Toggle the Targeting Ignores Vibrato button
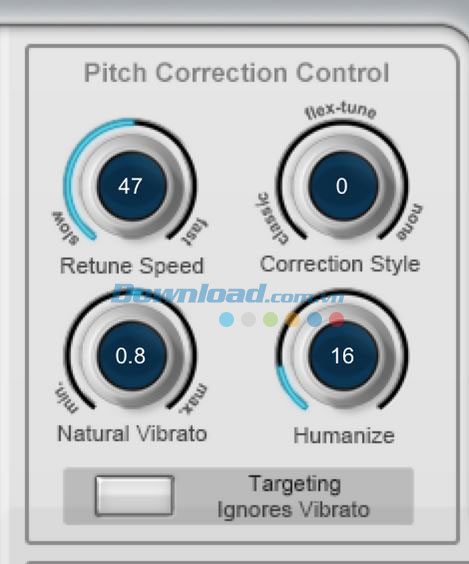The height and width of the screenshot is (564, 469). pos(134,496)
